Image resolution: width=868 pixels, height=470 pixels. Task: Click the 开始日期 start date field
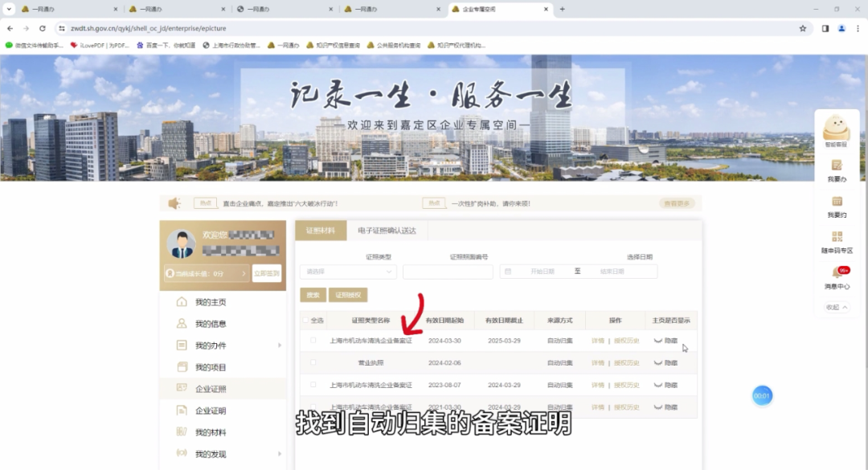point(542,272)
